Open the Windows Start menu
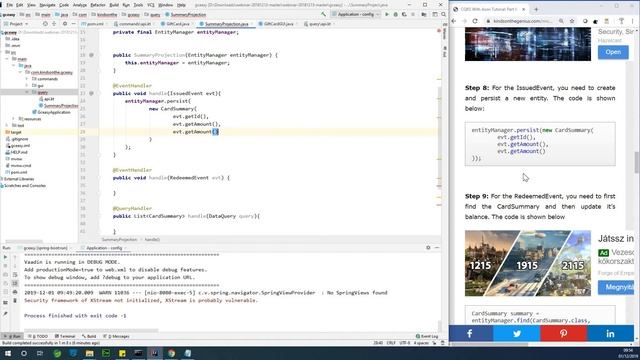 (8, 353)
